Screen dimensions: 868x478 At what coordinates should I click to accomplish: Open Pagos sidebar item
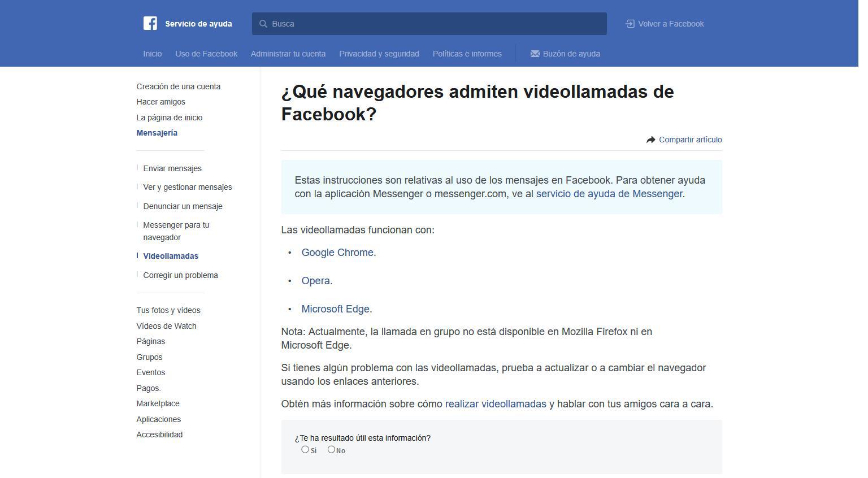tap(149, 388)
